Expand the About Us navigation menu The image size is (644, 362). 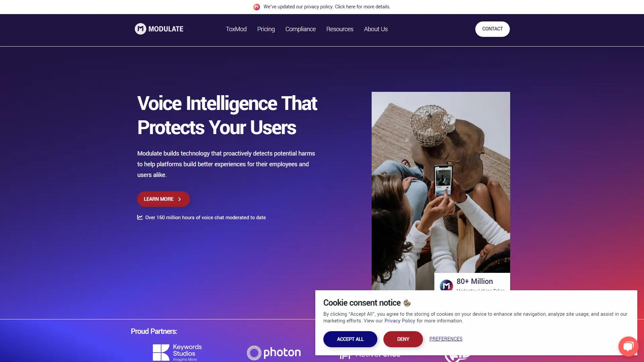pyautogui.click(x=376, y=29)
